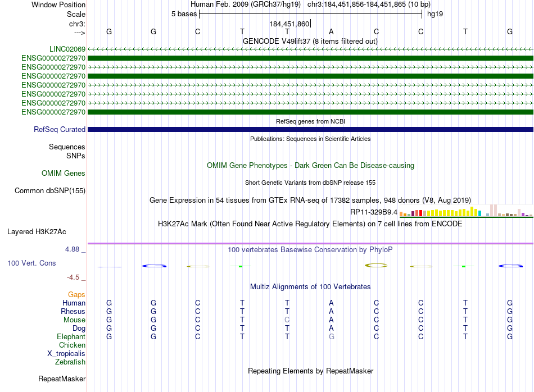Select the Rhesus species label
The width and height of the screenshot is (534, 392).
[x=73, y=311]
